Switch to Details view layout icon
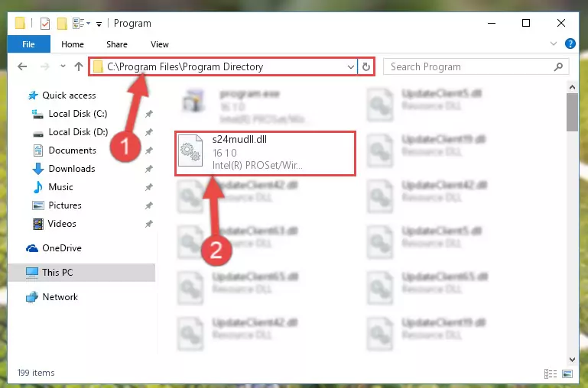The image size is (588, 388). pos(550,373)
